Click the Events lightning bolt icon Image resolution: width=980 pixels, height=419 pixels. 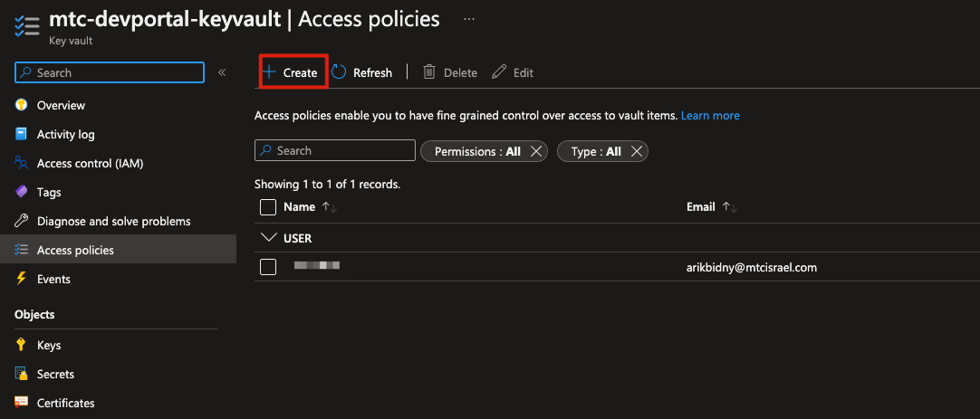tap(22, 279)
